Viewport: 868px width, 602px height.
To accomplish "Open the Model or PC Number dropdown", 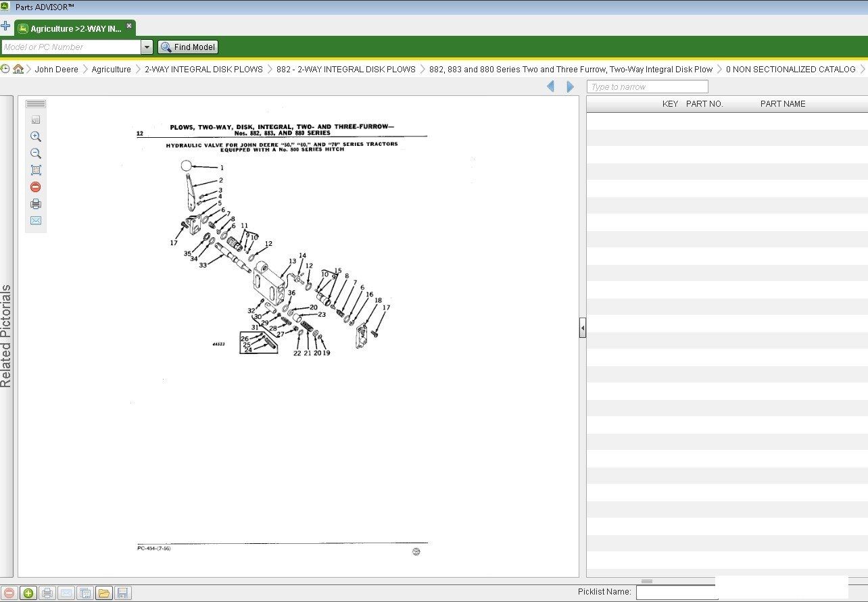I will coord(147,47).
